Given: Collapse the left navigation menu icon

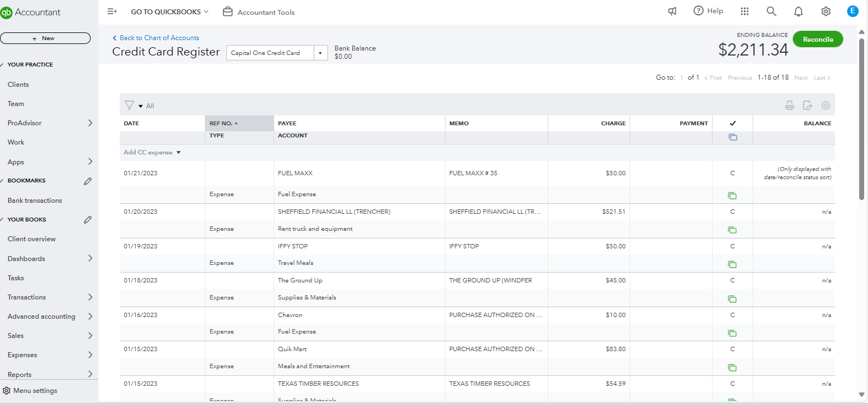Looking at the screenshot, I should coord(112,12).
